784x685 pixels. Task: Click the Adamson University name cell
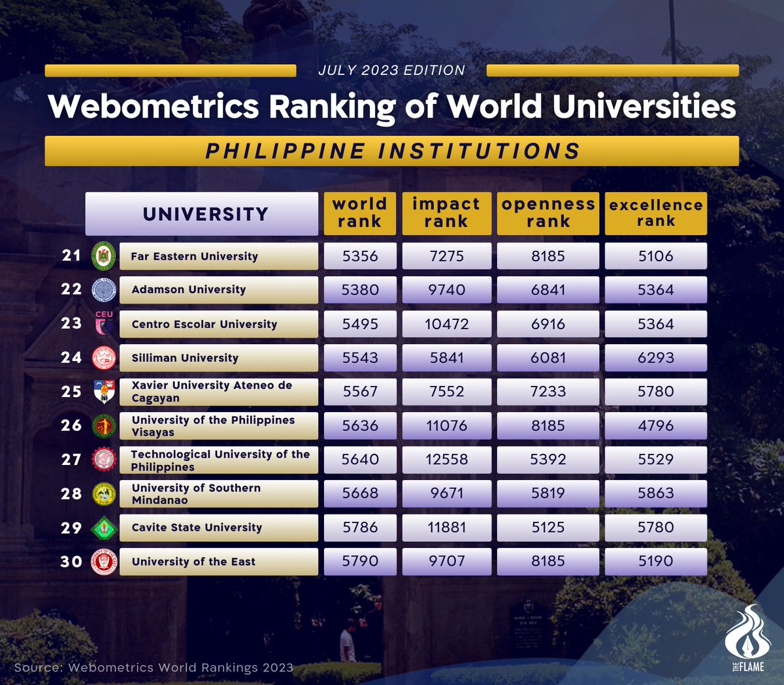219,290
